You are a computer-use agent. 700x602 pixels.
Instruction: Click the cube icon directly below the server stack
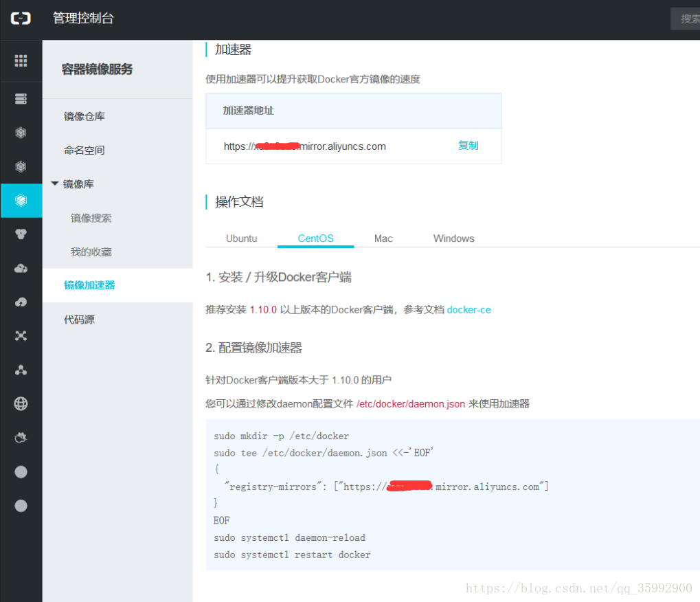coord(21,133)
